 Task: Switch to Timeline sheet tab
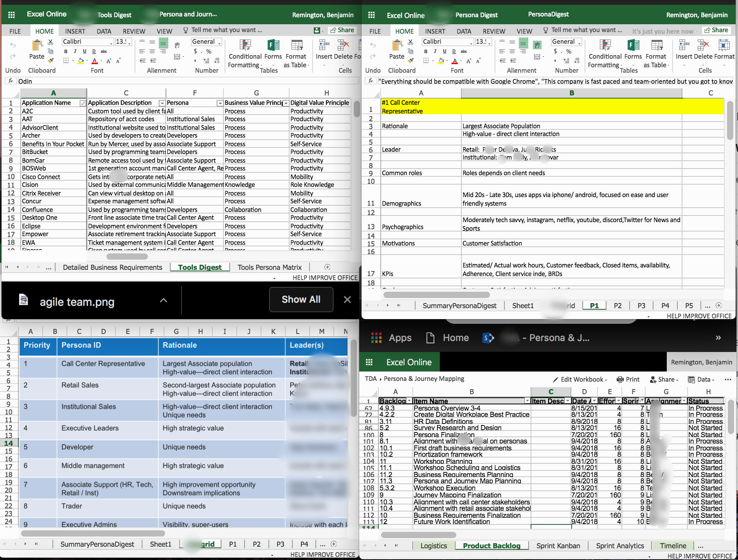click(x=673, y=546)
